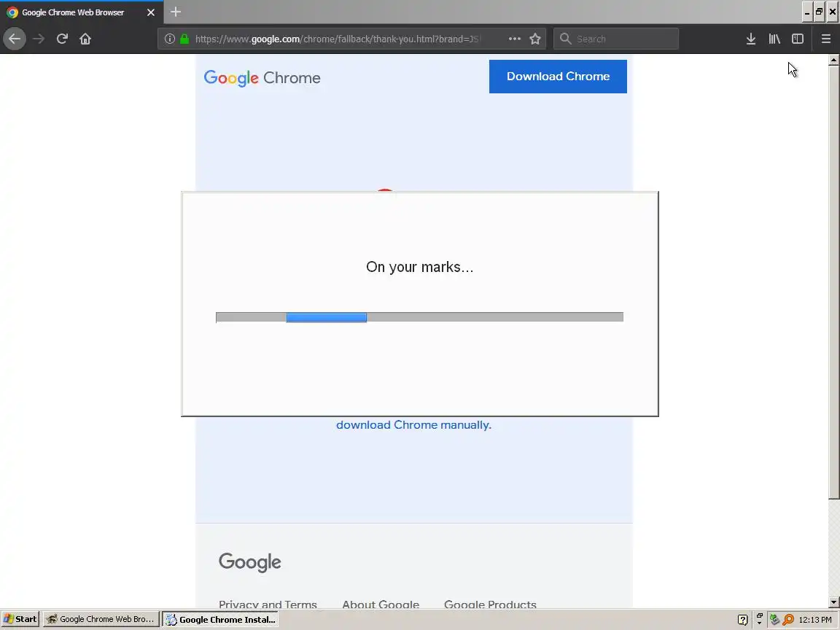Click the orange magnifier tray icon
Image resolution: width=840 pixels, height=630 pixels.
click(788, 620)
